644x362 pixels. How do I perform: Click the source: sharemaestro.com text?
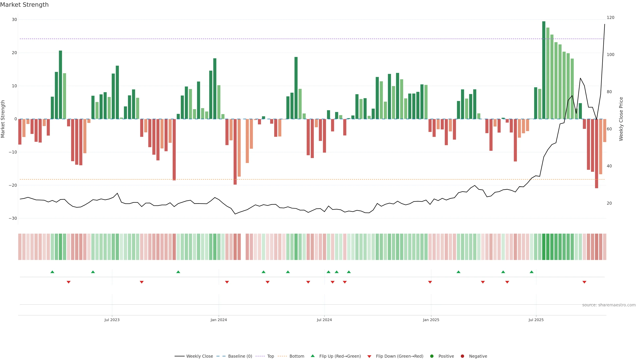pyautogui.click(x=609, y=305)
